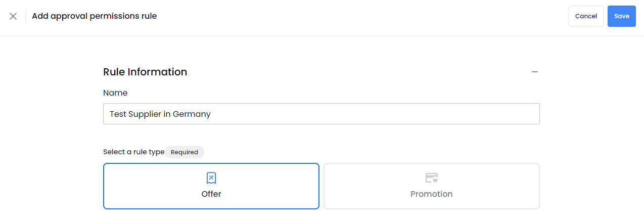This screenshot has height=219, width=644.
Task: Click the word 'Test' in Name field
Action: click(118, 114)
